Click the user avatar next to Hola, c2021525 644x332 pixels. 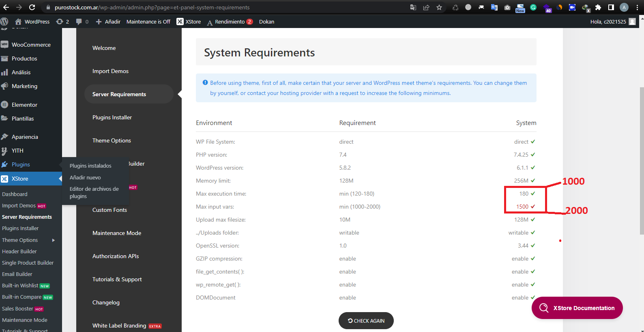[632, 22]
